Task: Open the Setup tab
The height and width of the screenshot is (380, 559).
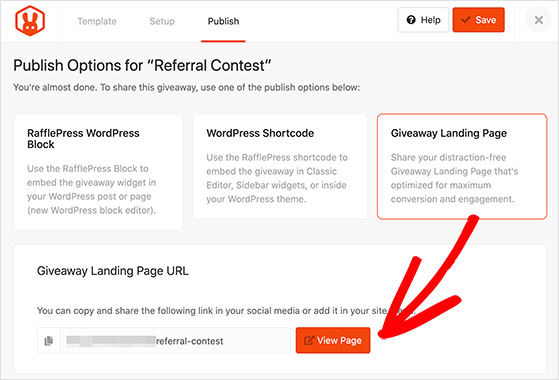Action: (x=162, y=21)
